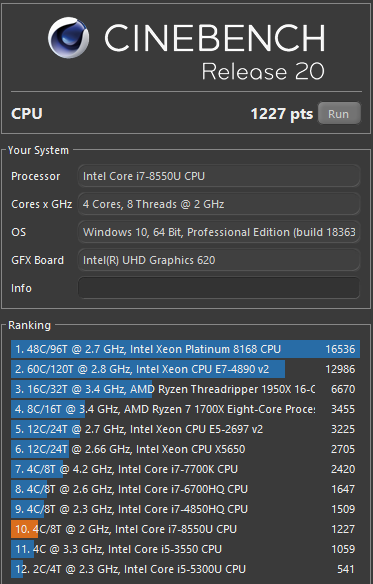373x584 pixels.
Task: Click the GFX Board field
Action: pyautogui.click(x=219, y=260)
